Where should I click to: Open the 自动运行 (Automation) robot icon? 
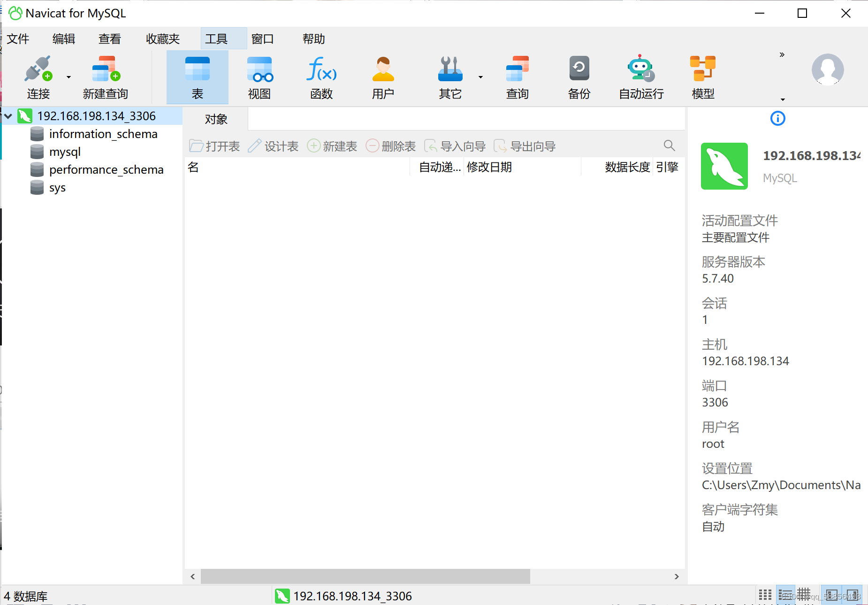pos(641,77)
